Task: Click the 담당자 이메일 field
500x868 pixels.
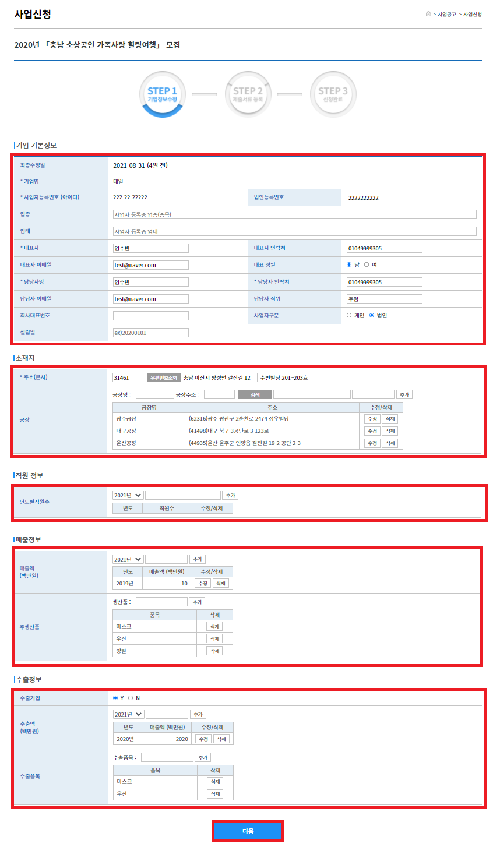Action: 151,299
